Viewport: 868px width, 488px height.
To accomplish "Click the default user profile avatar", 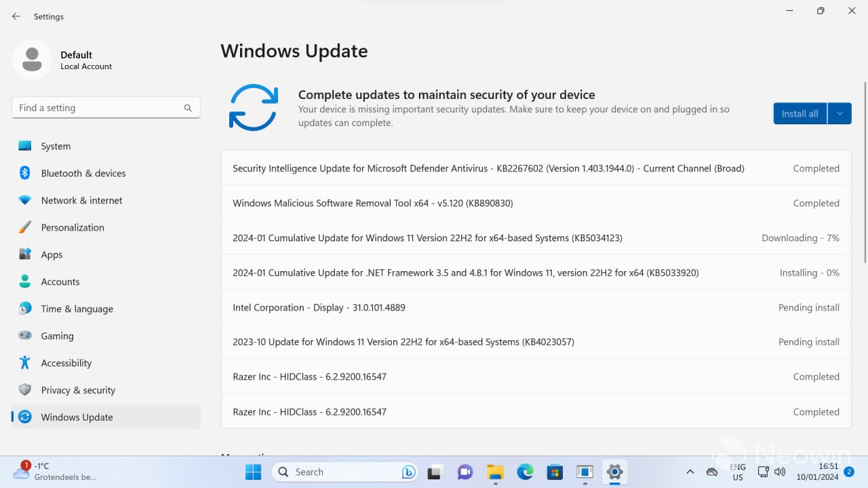I will click(32, 60).
